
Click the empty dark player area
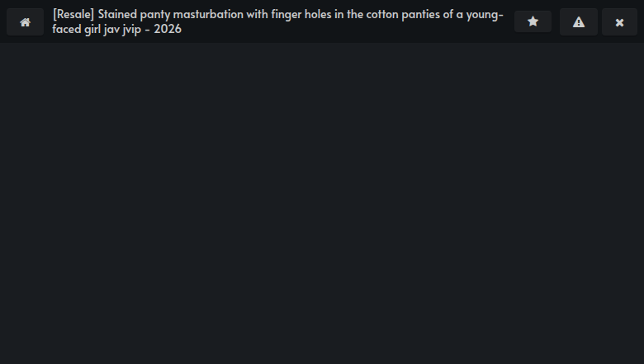[x=322, y=203]
